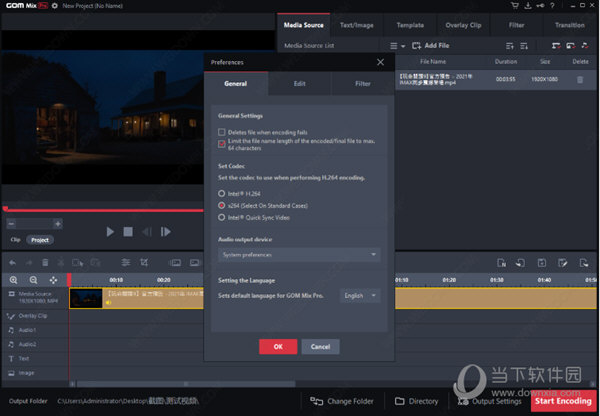Screen dimensions: 600x416
Task: Delete the media file using trash icon
Action: pos(579,79)
